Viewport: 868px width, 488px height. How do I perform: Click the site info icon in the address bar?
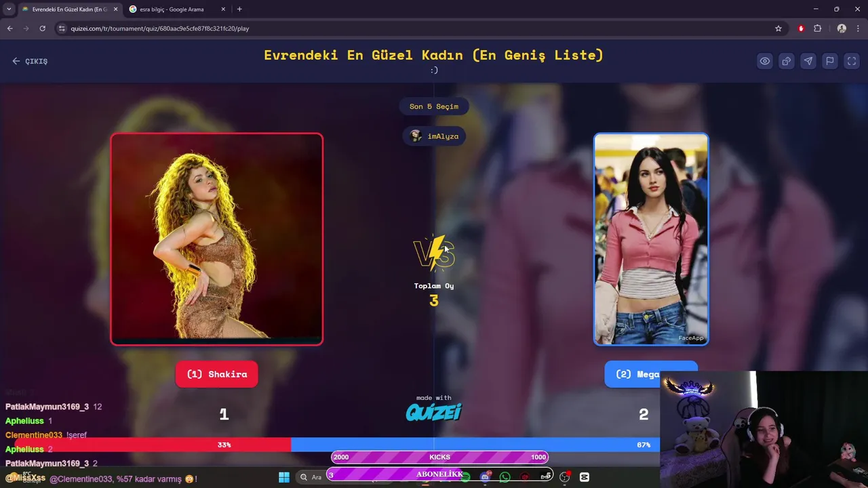pos(62,28)
